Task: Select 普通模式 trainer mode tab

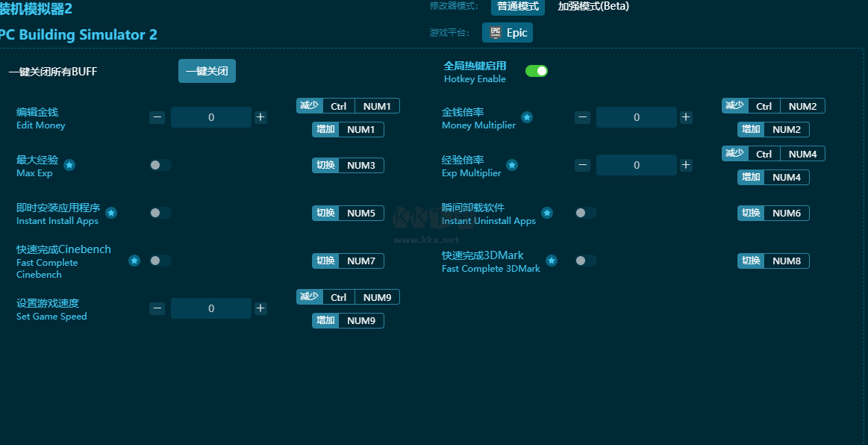Action: click(518, 7)
